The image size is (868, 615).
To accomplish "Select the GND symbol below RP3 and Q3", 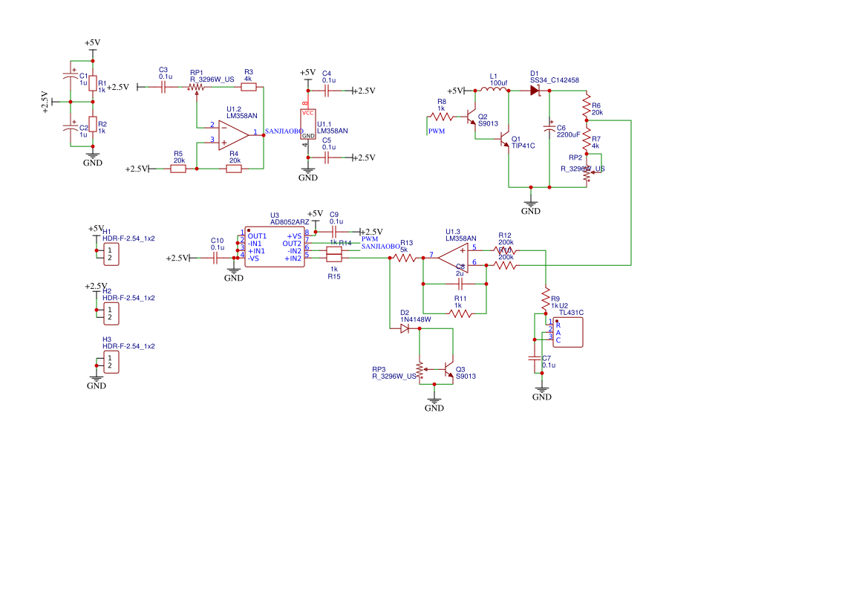I will [434, 405].
